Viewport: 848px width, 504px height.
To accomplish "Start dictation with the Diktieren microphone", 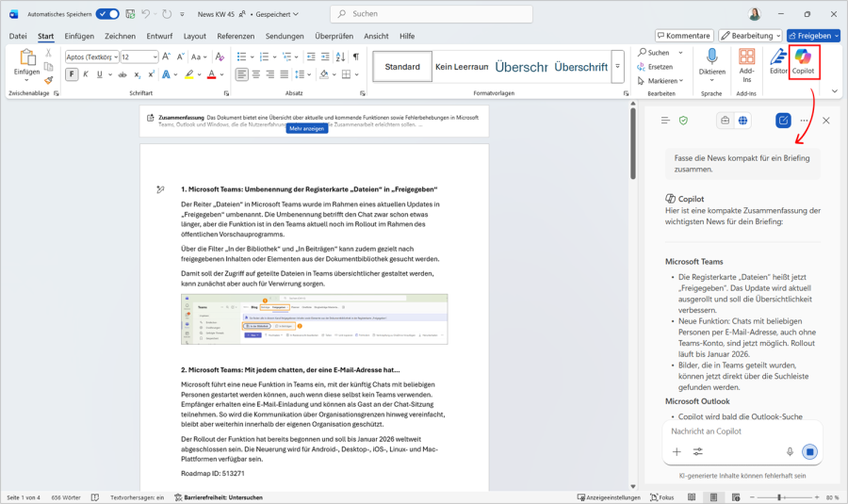I will 711,65.
